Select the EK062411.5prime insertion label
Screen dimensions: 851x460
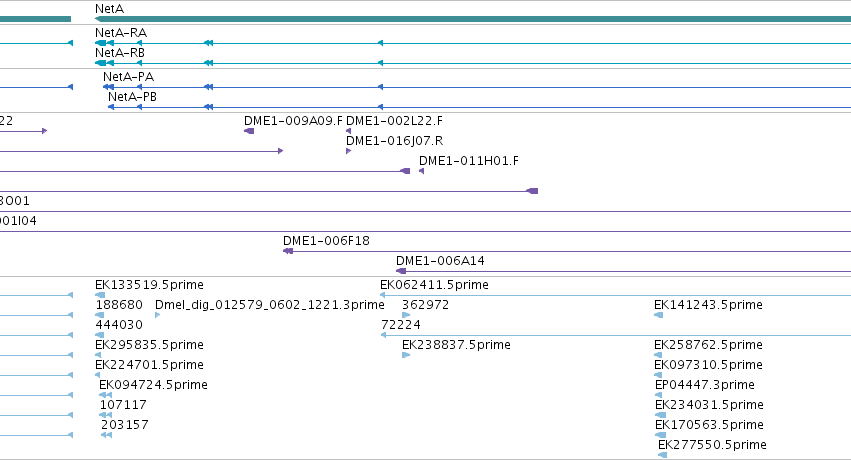pos(434,285)
